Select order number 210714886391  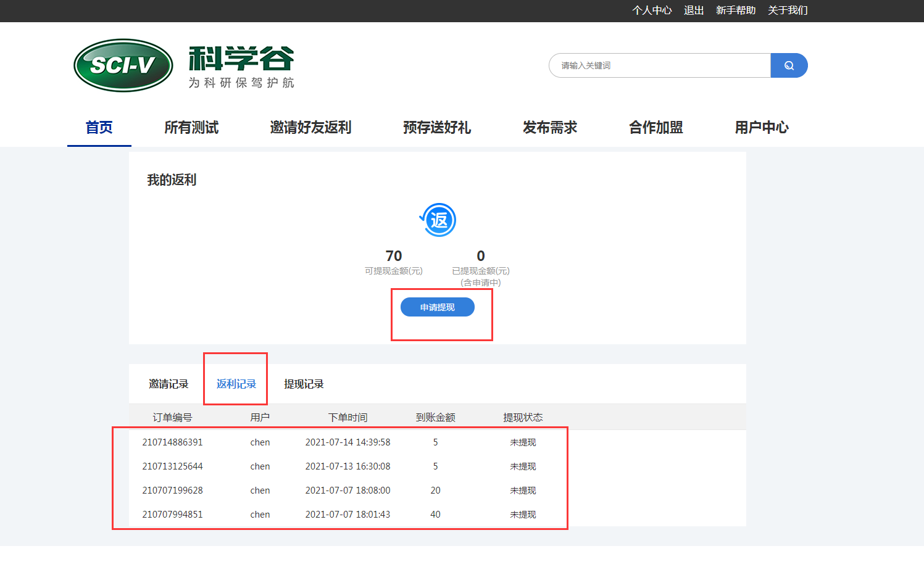pyautogui.click(x=173, y=442)
